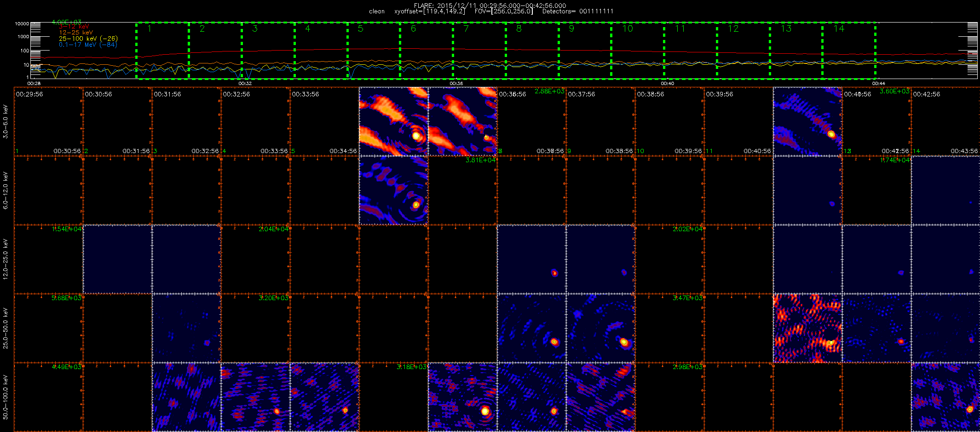The width and height of the screenshot is (980, 432).
Task: Click the red '3-12 keV' legend entry
Action: pos(74,27)
